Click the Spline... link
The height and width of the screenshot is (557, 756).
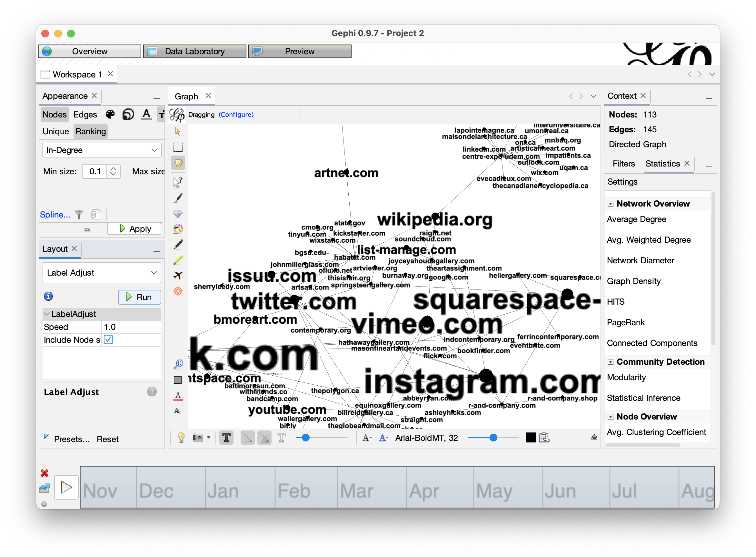55,214
